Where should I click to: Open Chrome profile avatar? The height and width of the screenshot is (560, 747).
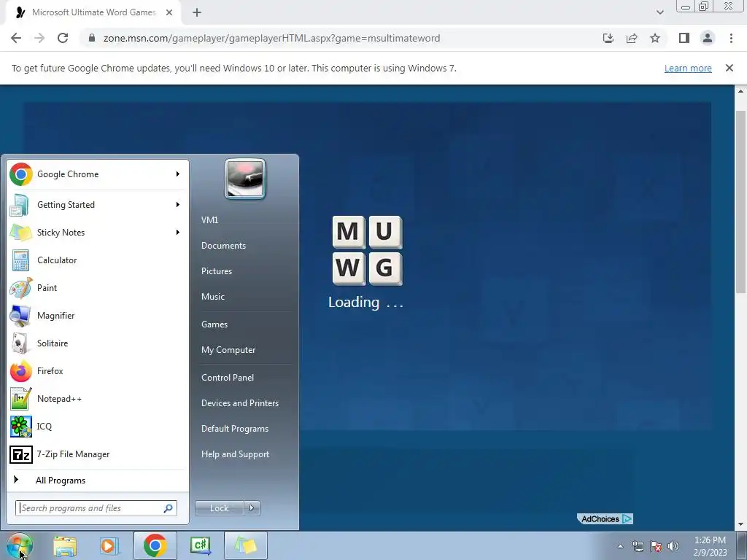coord(708,38)
